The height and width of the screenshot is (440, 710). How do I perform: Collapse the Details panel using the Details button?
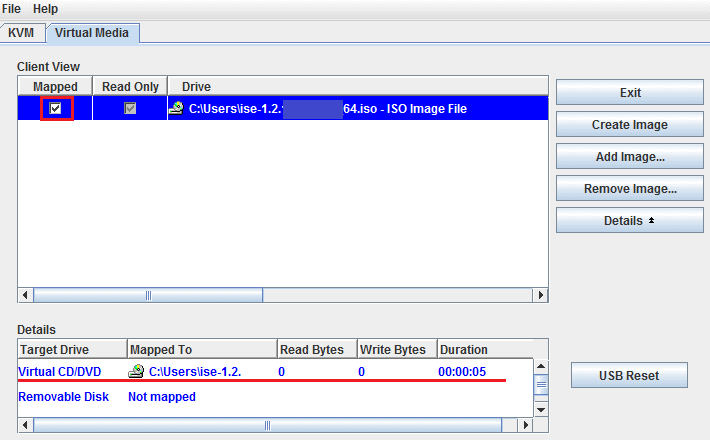tap(630, 220)
